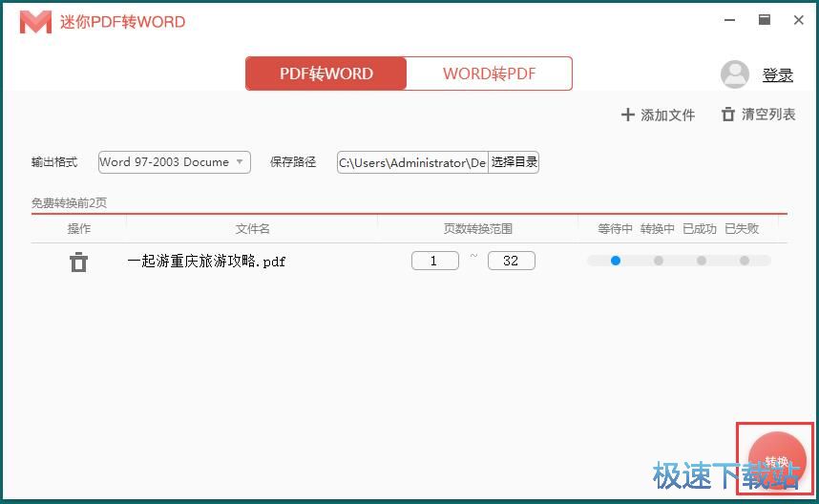The width and height of the screenshot is (819, 504).
Task: Click the trash icon beside 清空列表
Action: [728, 115]
